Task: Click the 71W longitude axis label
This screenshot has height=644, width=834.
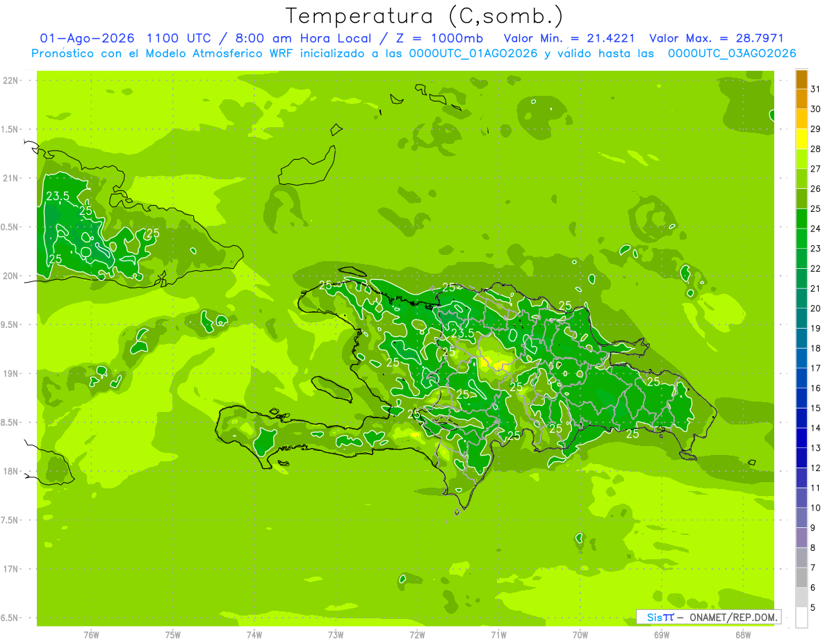Action: (x=498, y=634)
